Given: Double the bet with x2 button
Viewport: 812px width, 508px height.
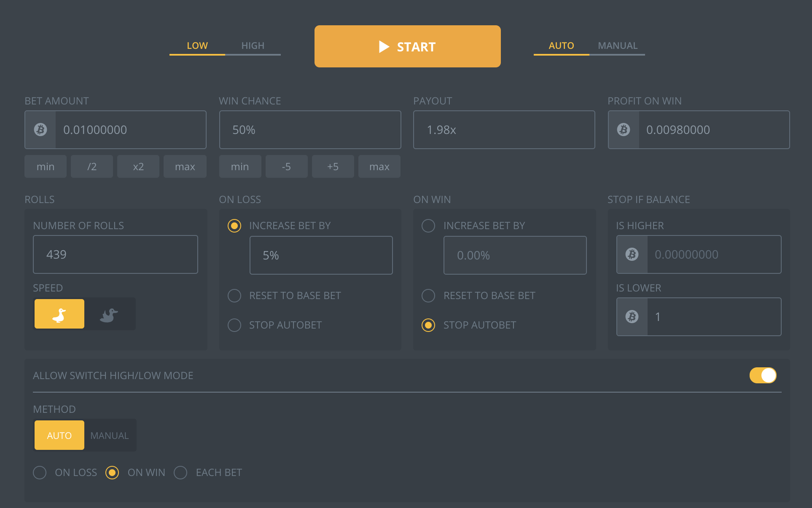Looking at the screenshot, I should tap(138, 166).
